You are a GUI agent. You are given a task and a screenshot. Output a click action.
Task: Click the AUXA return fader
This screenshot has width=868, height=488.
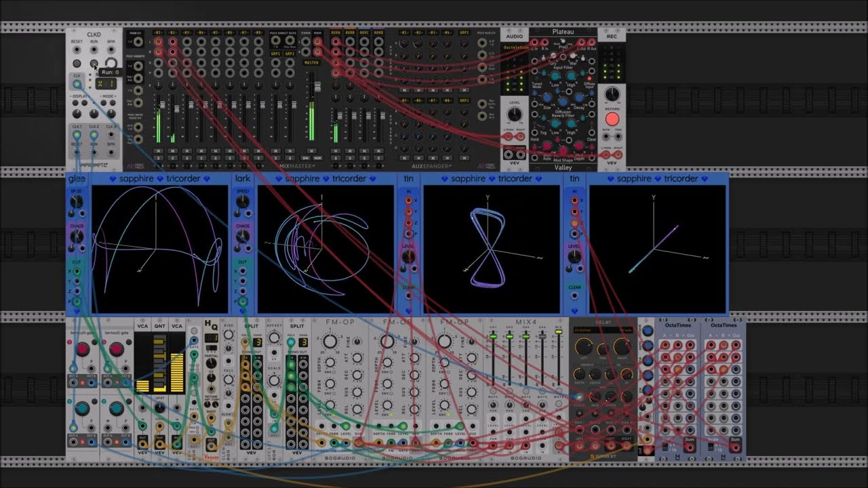[340, 115]
